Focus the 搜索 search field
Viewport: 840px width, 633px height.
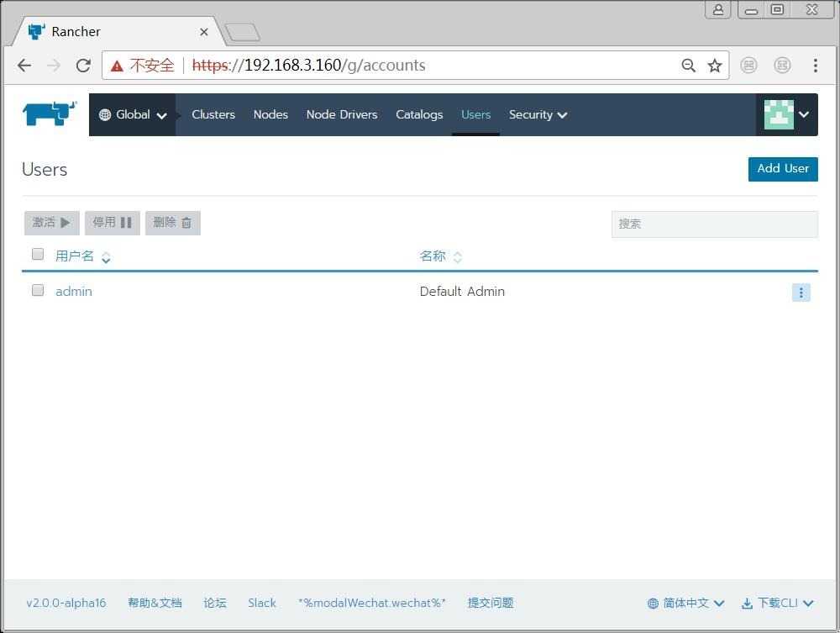[715, 224]
